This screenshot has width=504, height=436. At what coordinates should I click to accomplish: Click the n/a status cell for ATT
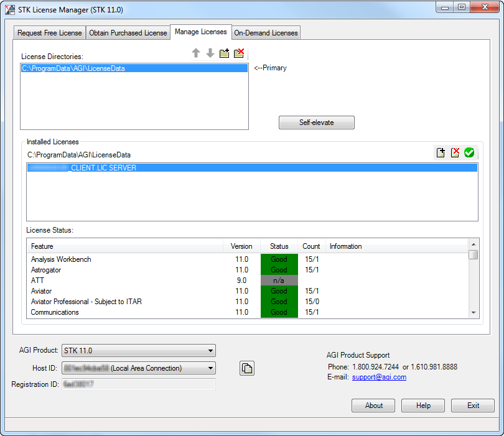pyautogui.click(x=279, y=281)
